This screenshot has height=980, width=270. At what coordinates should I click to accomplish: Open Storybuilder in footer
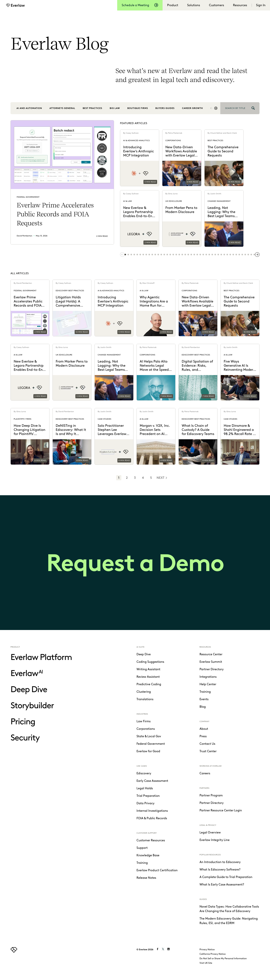(32, 706)
